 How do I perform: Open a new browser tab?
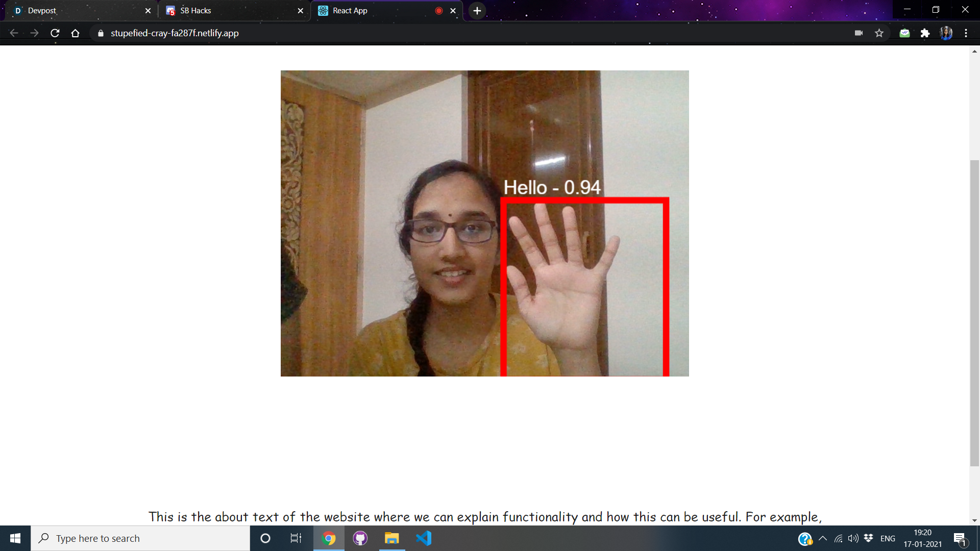coord(477,11)
